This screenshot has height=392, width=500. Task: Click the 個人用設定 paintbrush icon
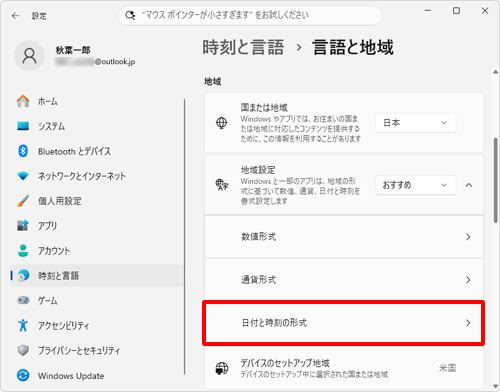[x=23, y=201]
